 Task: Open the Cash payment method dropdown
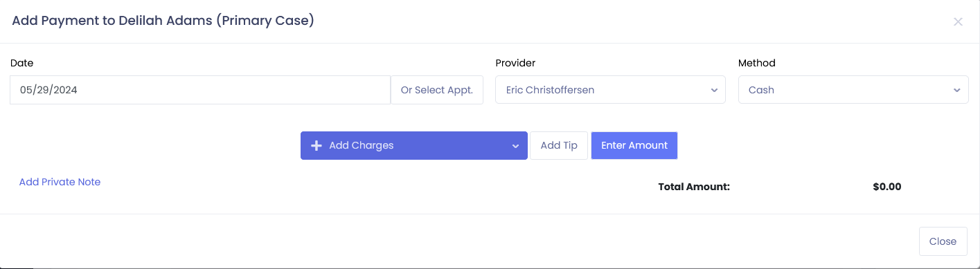853,90
